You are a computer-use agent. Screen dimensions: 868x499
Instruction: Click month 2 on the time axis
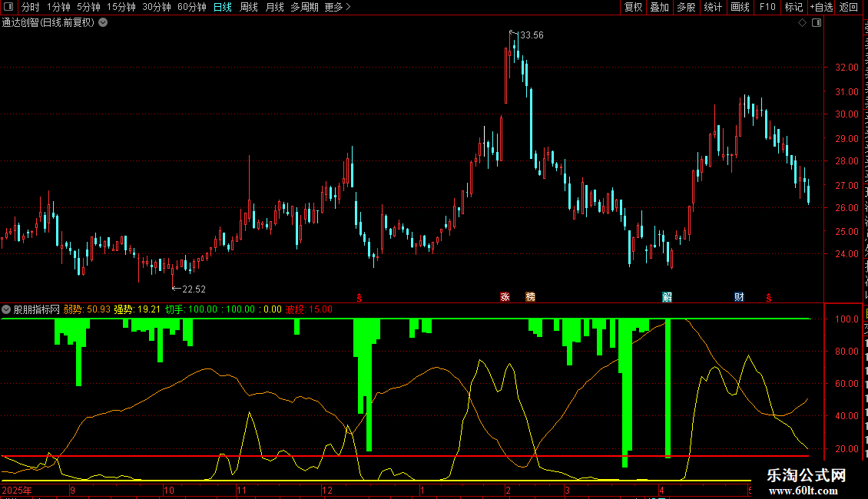[x=508, y=490]
